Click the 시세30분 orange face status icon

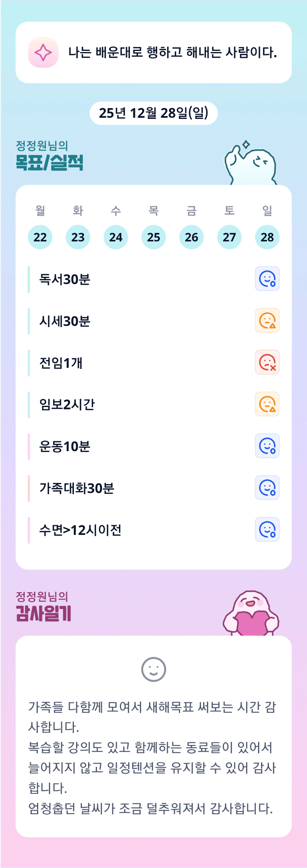click(267, 320)
